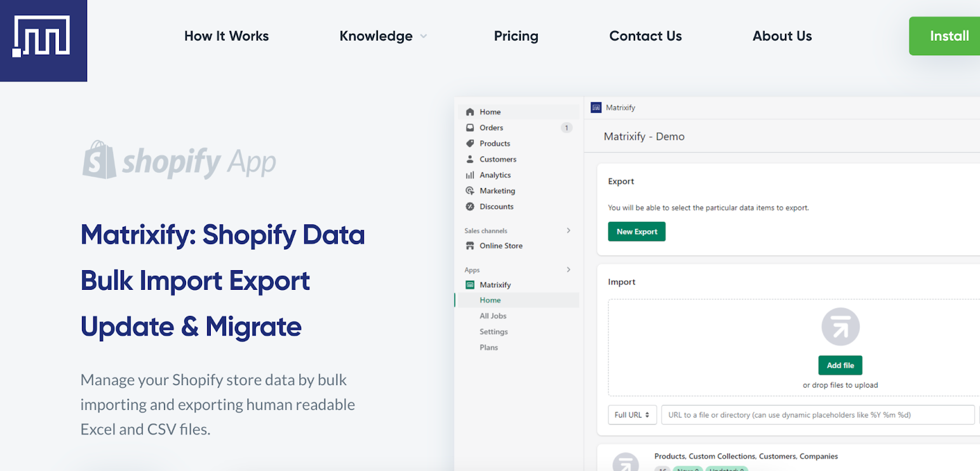Click the Add file button
Screen dimensions: 980x471
pyautogui.click(x=840, y=365)
